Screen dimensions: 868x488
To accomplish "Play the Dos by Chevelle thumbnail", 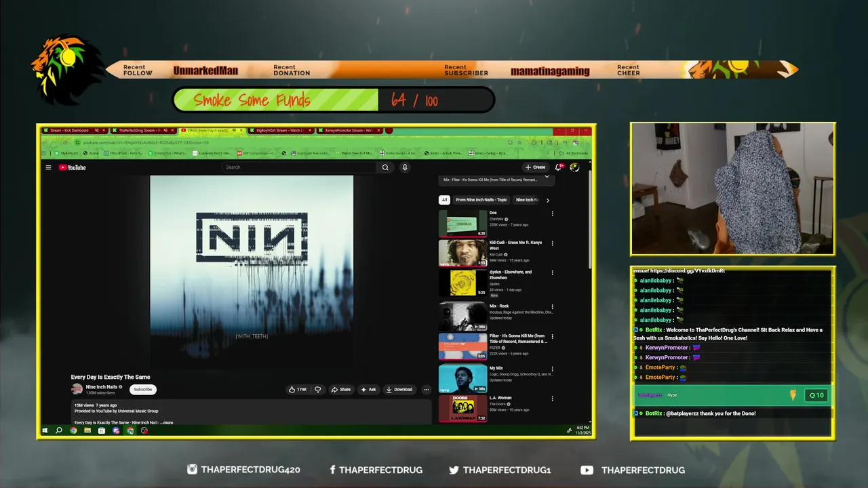I will point(462,224).
